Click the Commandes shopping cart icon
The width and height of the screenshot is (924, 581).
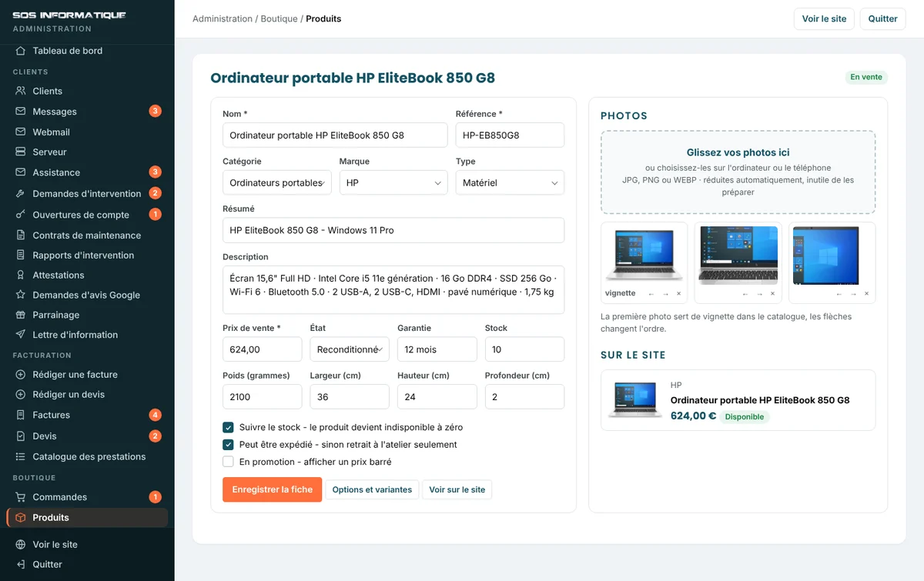pyautogui.click(x=21, y=497)
